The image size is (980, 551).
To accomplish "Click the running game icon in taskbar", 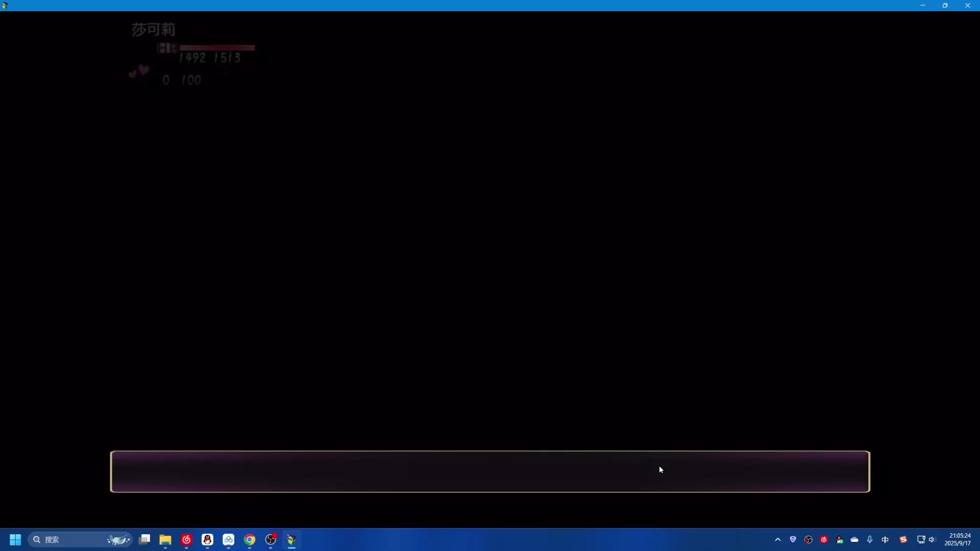I will coord(291,539).
